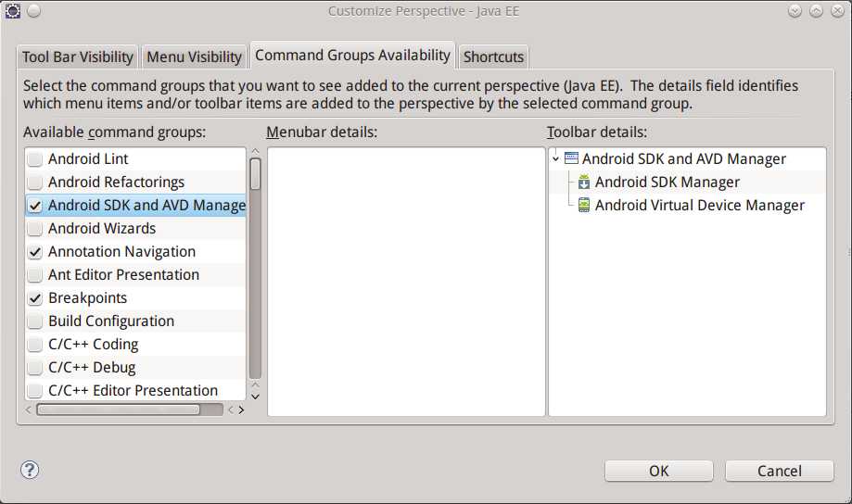Select the Android Wizards row label
Viewport: 852px width, 504px height.
pyautogui.click(x=102, y=228)
